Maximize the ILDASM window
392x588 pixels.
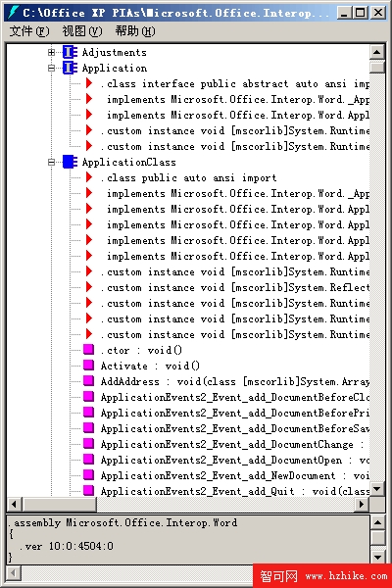pyautogui.click(x=360, y=13)
